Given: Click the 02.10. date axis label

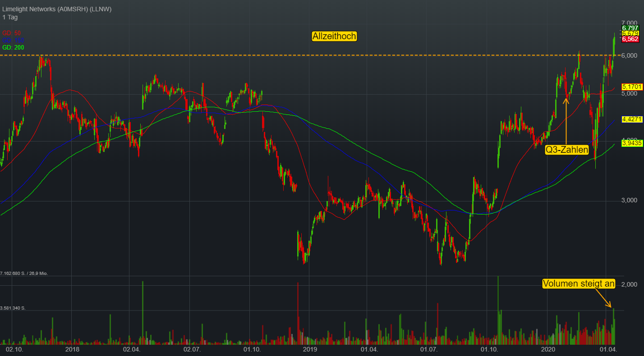Looking at the screenshot, I should [x=14, y=349].
